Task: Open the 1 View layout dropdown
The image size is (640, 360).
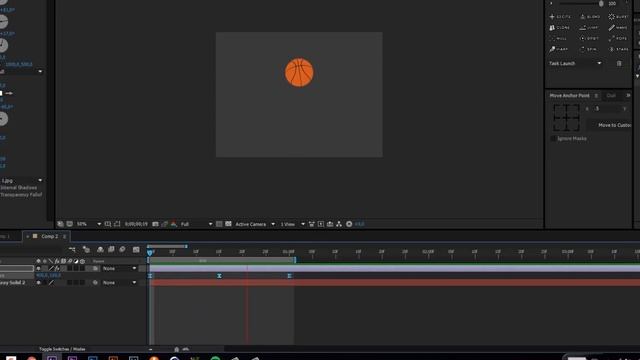Action: [x=292, y=224]
